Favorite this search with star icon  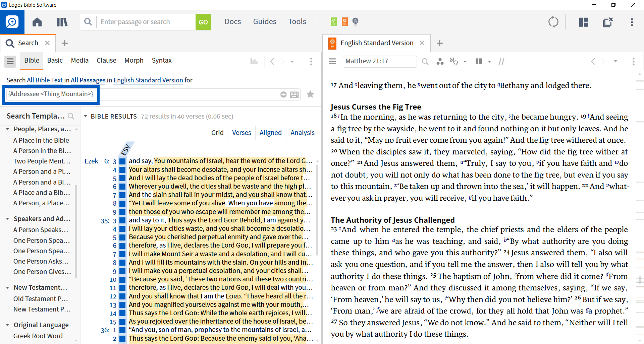point(310,94)
